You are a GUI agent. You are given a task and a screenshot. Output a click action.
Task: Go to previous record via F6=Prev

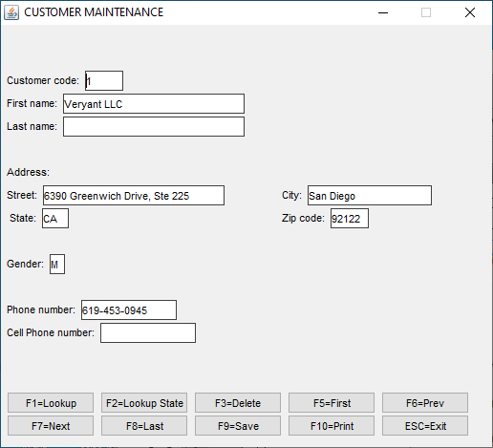point(425,403)
